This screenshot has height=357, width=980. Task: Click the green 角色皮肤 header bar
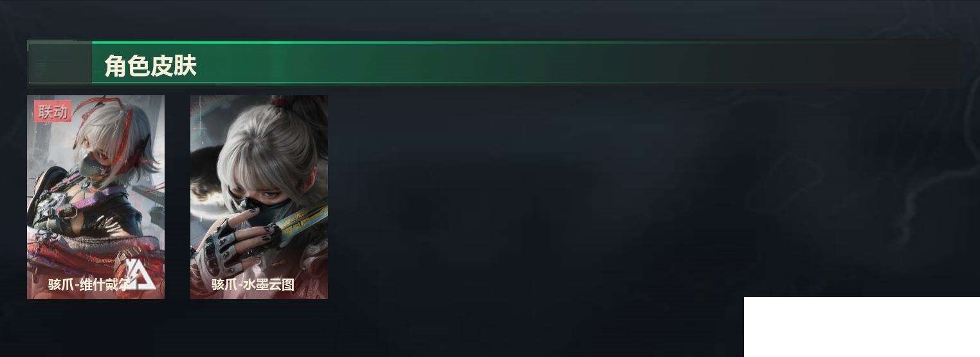pos(493,63)
